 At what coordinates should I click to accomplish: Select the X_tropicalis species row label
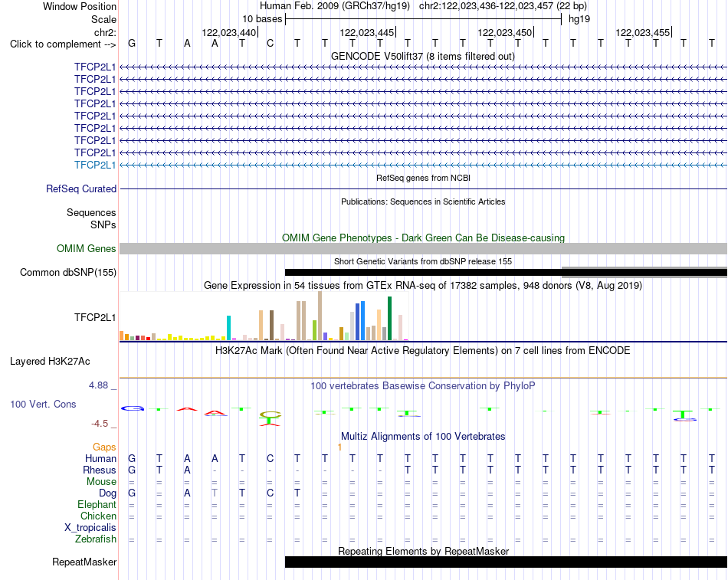pos(90,528)
